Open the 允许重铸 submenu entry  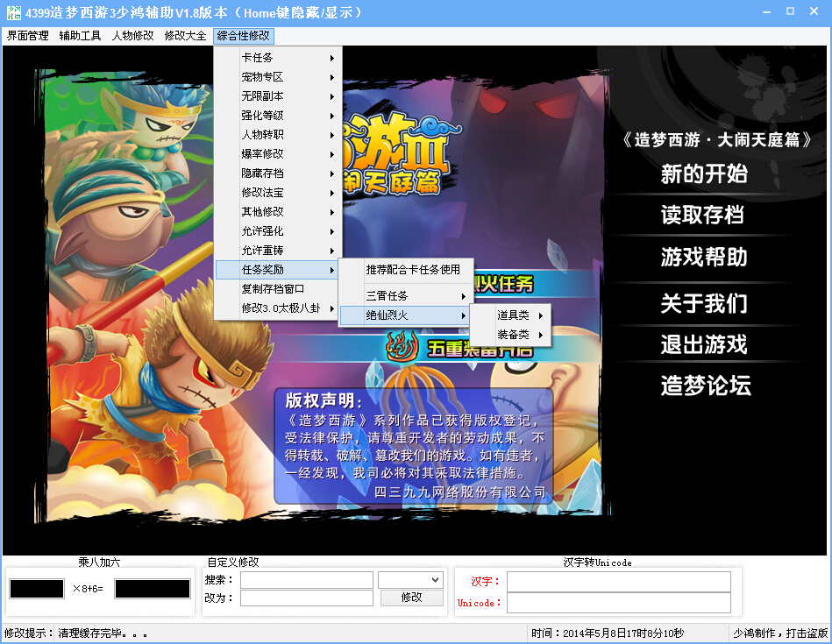pos(277,251)
